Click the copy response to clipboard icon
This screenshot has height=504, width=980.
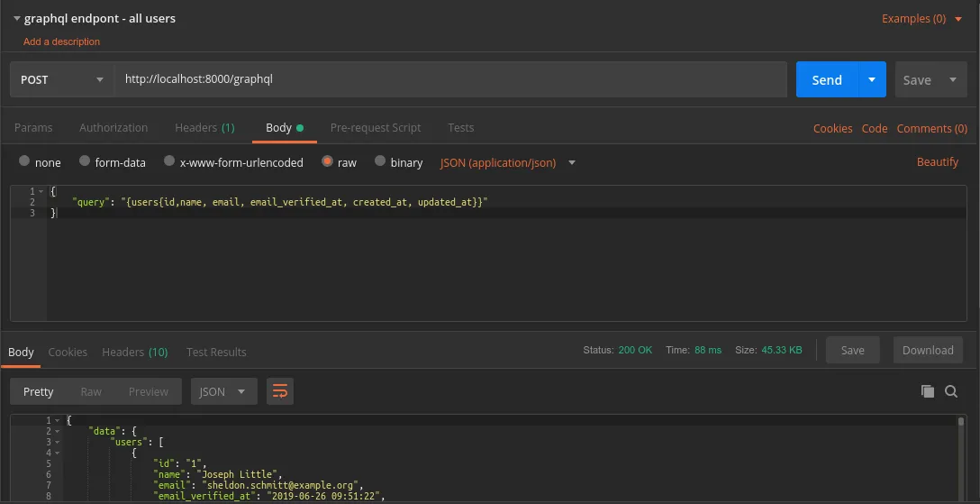(x=928, y=391)
